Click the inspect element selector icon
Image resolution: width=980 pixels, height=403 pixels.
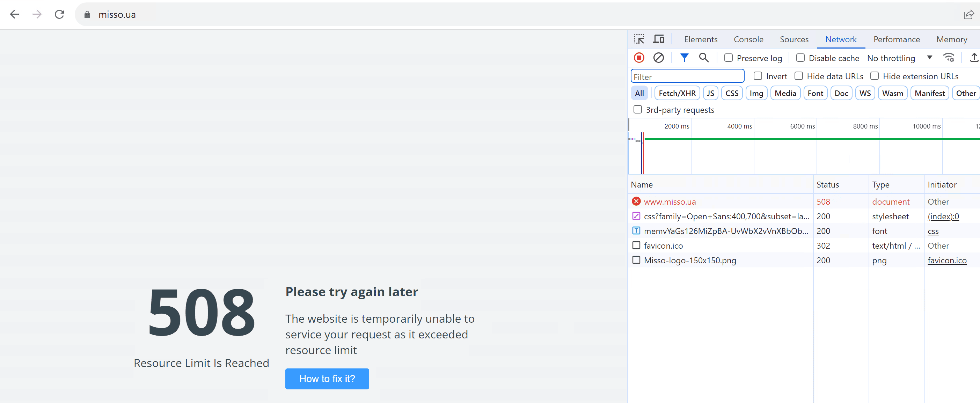point(639,39)
